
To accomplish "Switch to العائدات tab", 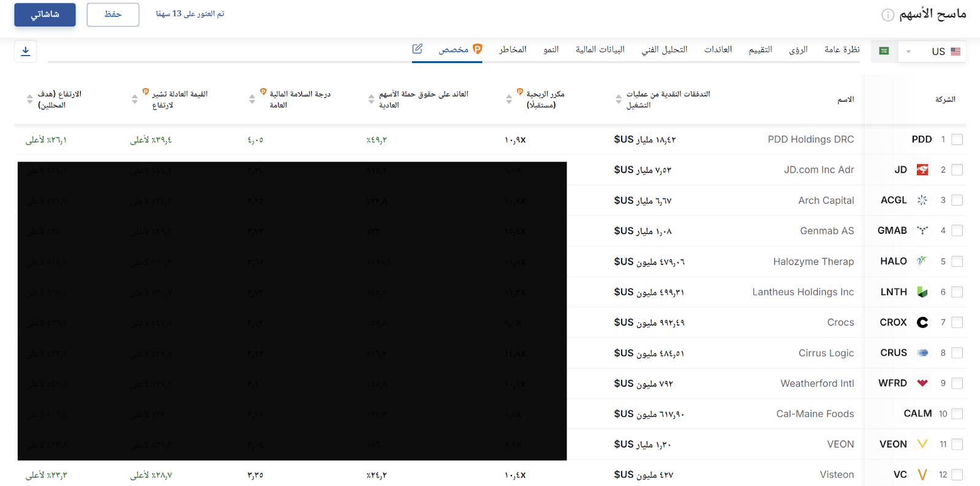I will pyautogui.click(x=718, y=50).
